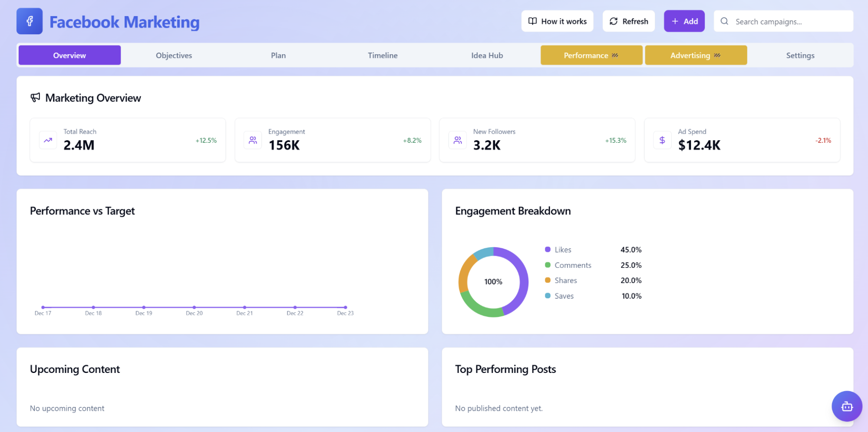Select the Overview tab

coord(69,55)
